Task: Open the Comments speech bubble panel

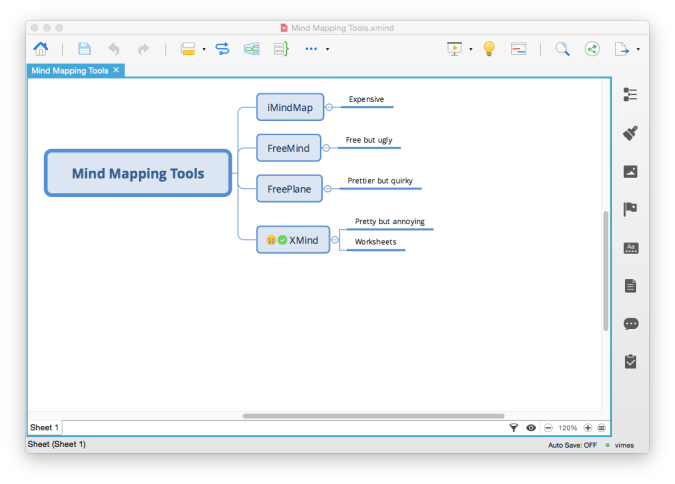Action: [x=630, y=324]
